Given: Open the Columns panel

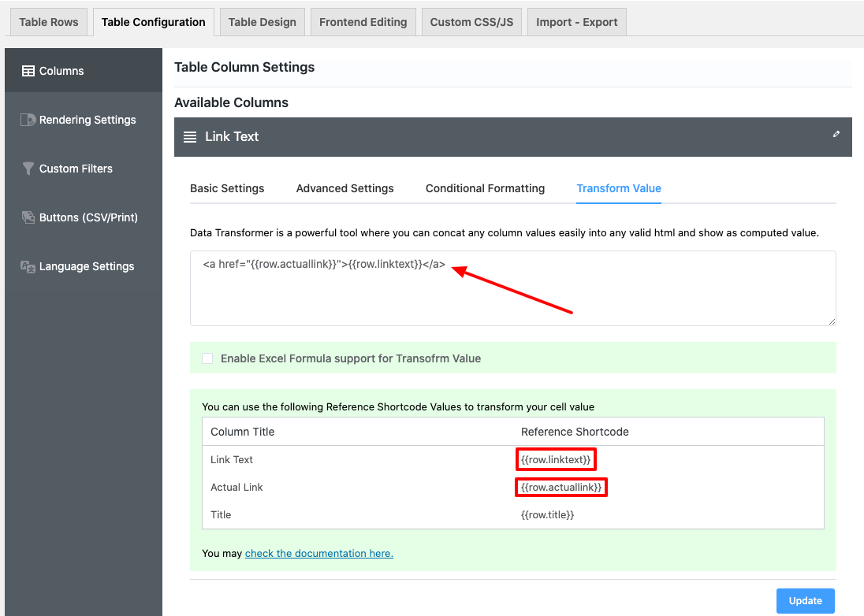Looking at the screenshot, I should point(59,70).
